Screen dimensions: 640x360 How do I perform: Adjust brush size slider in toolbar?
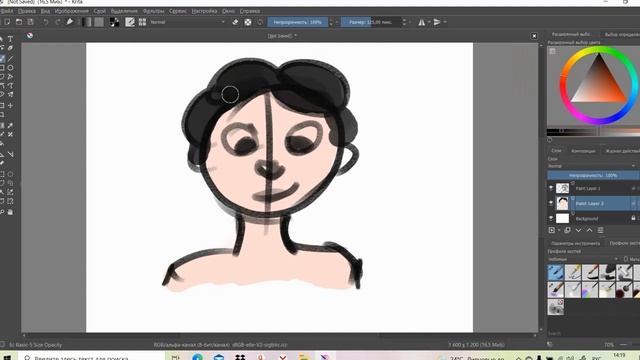371,22
